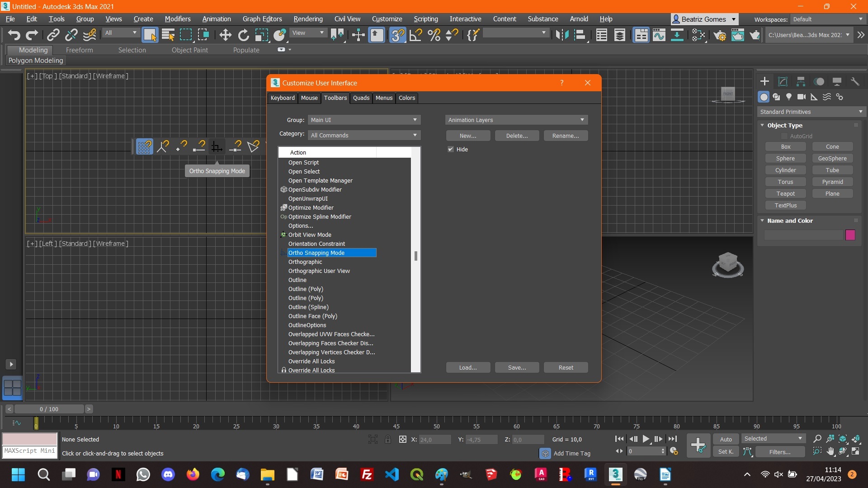Screen dimensions: 868x488
Task: Click the Save button
Action: pos(516,367)
